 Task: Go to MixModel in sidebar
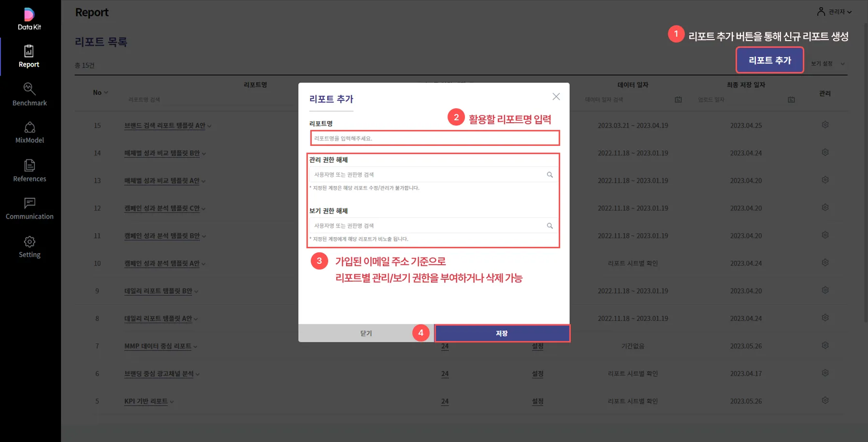(29, 133)
